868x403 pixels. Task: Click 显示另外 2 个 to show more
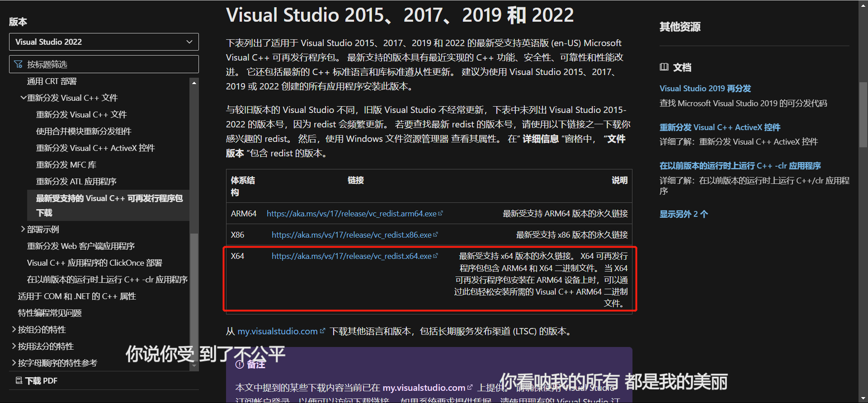(684, 214)
